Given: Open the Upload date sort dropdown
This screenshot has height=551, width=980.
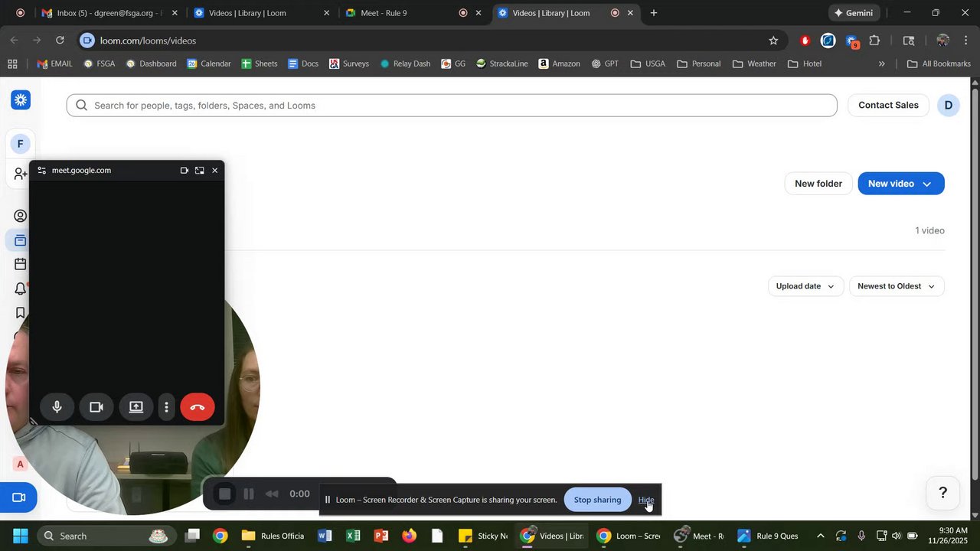Looking at the screenshot, I should (805, 286).
